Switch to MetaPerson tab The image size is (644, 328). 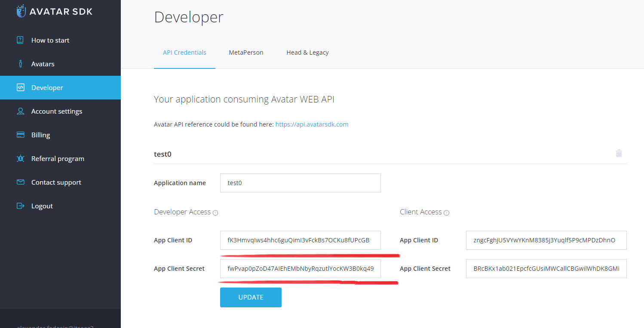click(246, 53)
